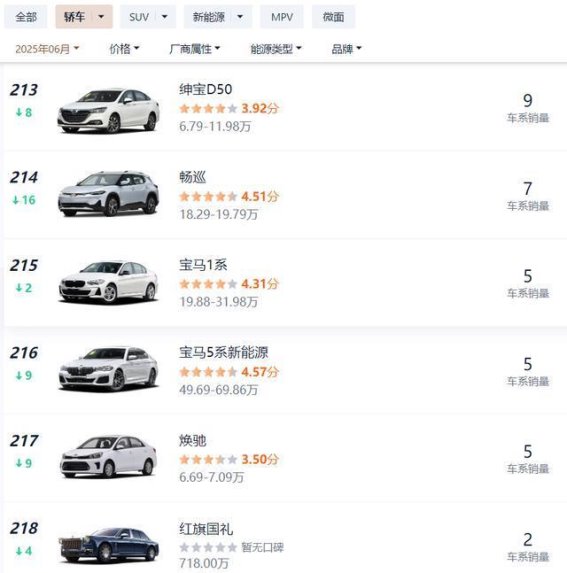Open the 品牌 filter dropdown
567x573 pixels.
(x=346, y=49)
